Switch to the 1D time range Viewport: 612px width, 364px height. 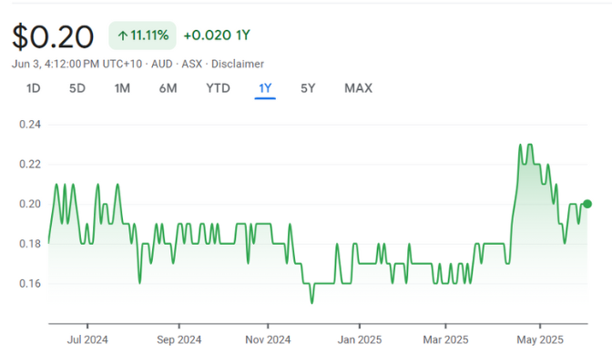tap(33, 88)
